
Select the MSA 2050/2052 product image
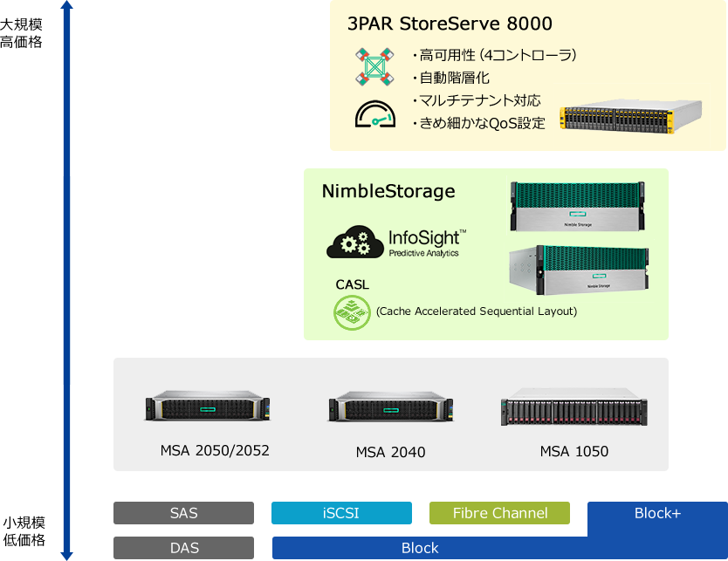point(208,406)
